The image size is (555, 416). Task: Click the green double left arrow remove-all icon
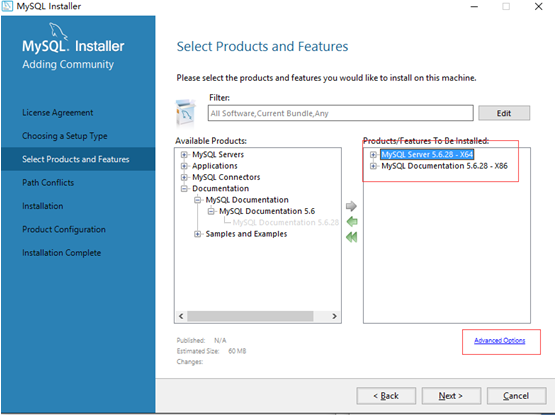tap(352, 237)
